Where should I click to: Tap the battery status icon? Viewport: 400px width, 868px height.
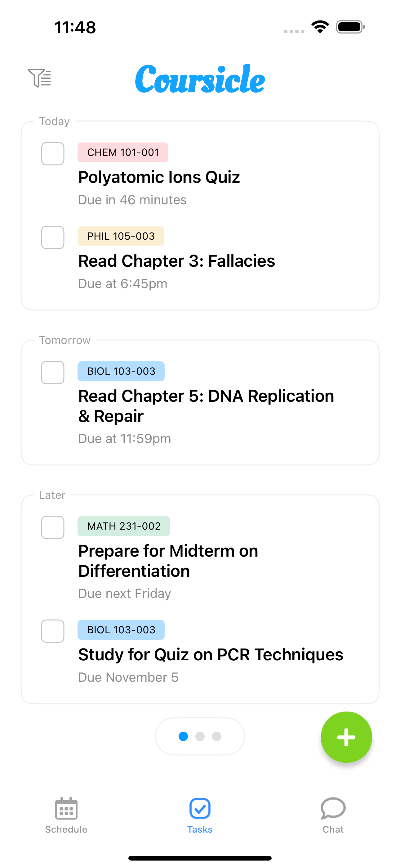[350, 27]
